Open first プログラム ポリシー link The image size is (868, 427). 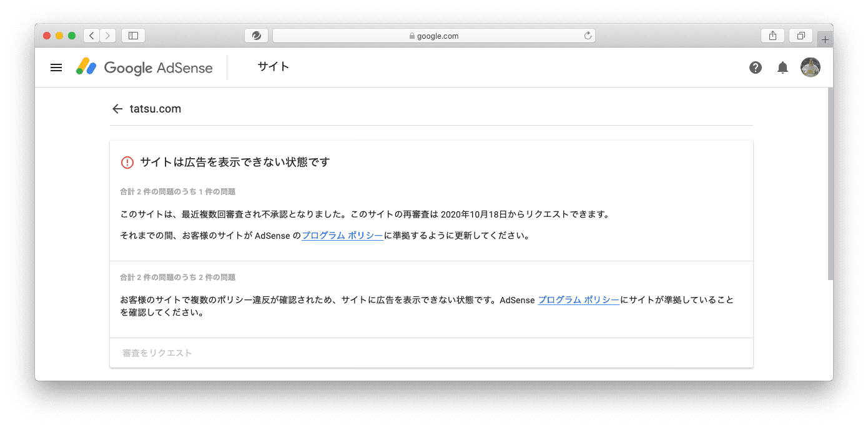[x=342, y=236]
